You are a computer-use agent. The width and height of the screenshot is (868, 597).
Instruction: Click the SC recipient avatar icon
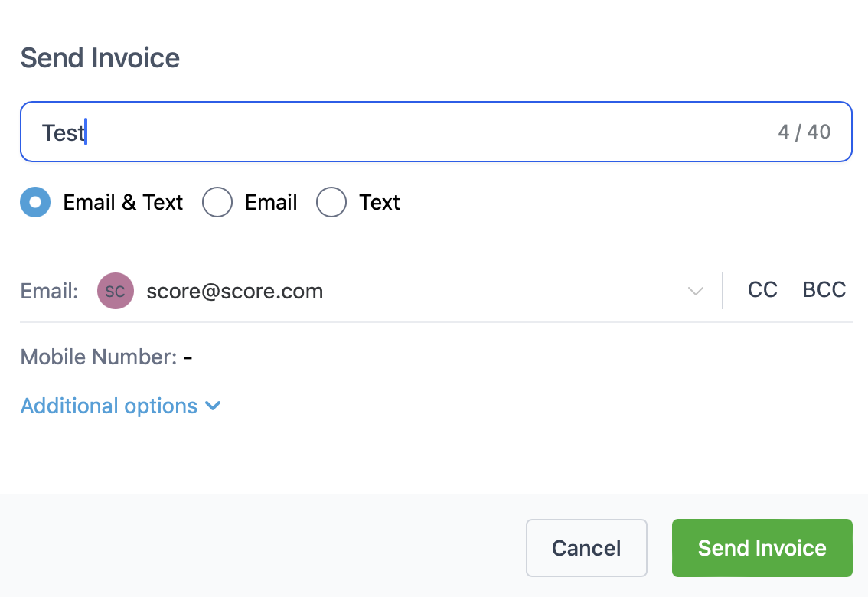pos(115,291)
